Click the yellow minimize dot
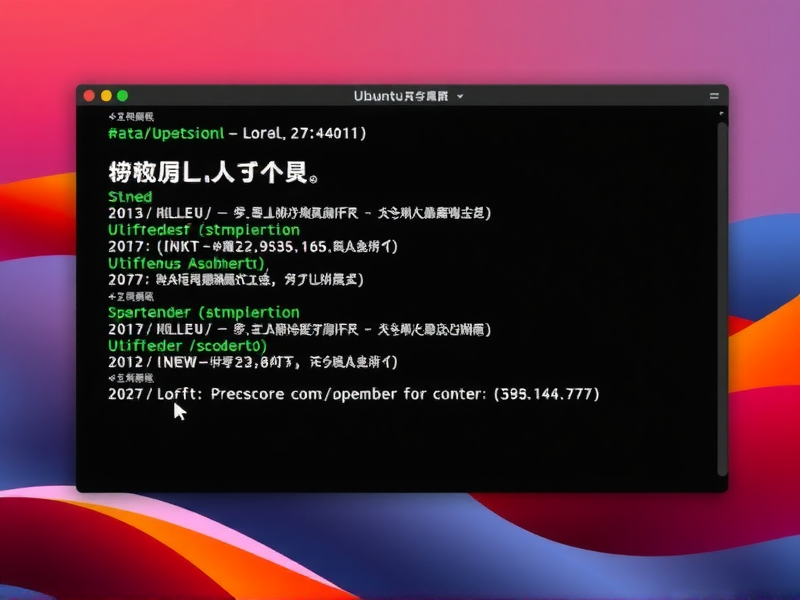Screen dimensions: 800x600 105,95
